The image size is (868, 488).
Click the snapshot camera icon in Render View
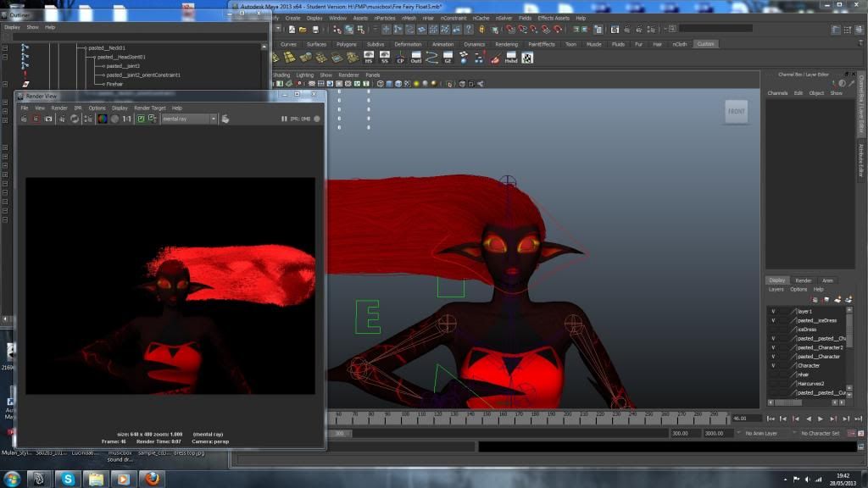coord(48,119)
